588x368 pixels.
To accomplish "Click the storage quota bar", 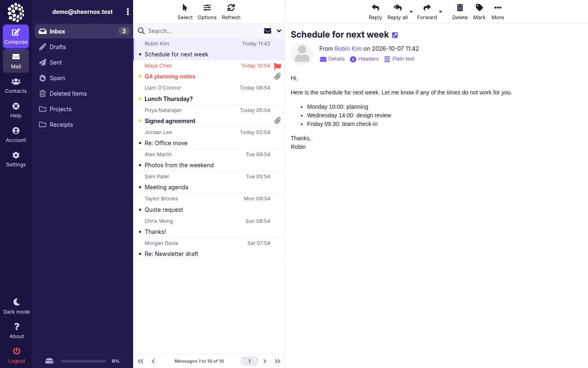I will 83,361.
